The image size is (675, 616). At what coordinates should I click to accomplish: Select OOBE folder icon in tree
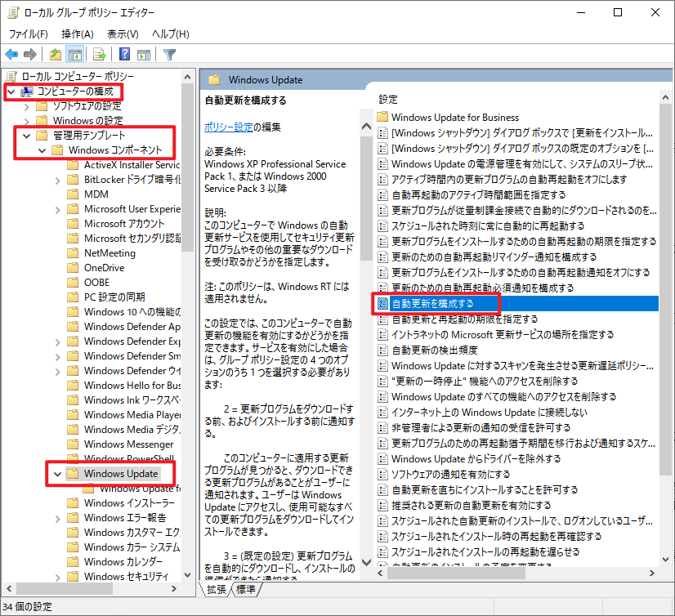pos(73,283)
